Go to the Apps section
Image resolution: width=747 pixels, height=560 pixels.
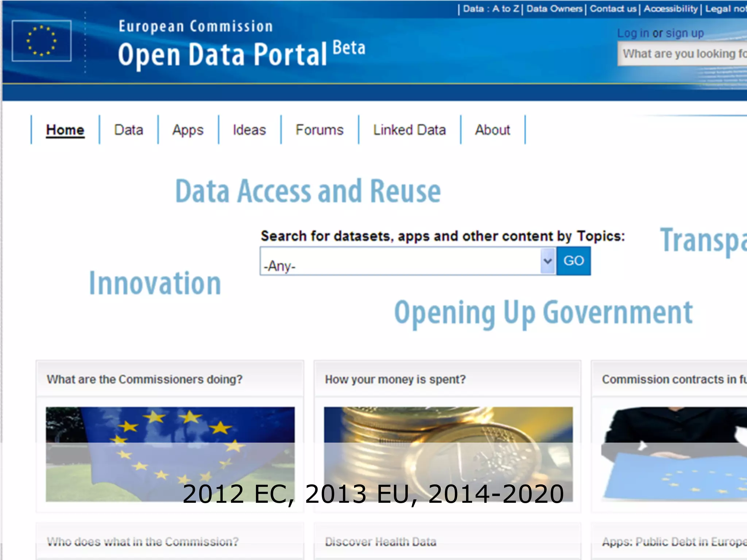pyautogui.click(x=188, y=130)
